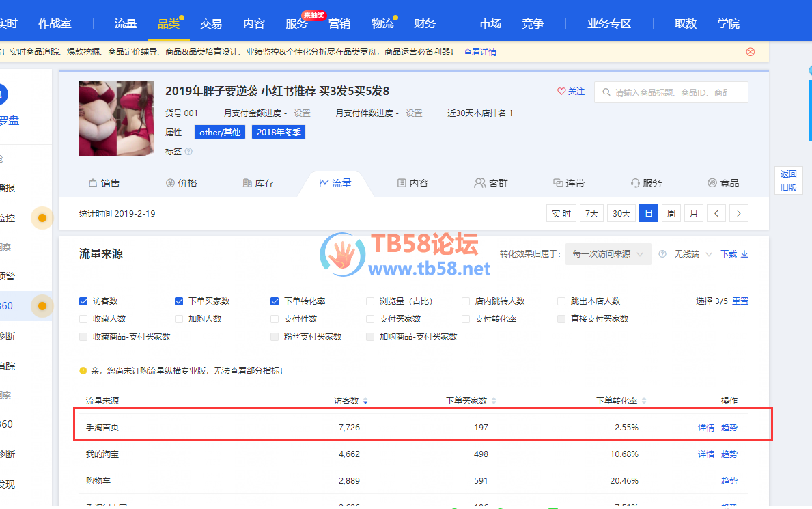Check the 浏览量(占比) checkbox
This screenshot has width=812, height=509.
[x=369, y=301]
